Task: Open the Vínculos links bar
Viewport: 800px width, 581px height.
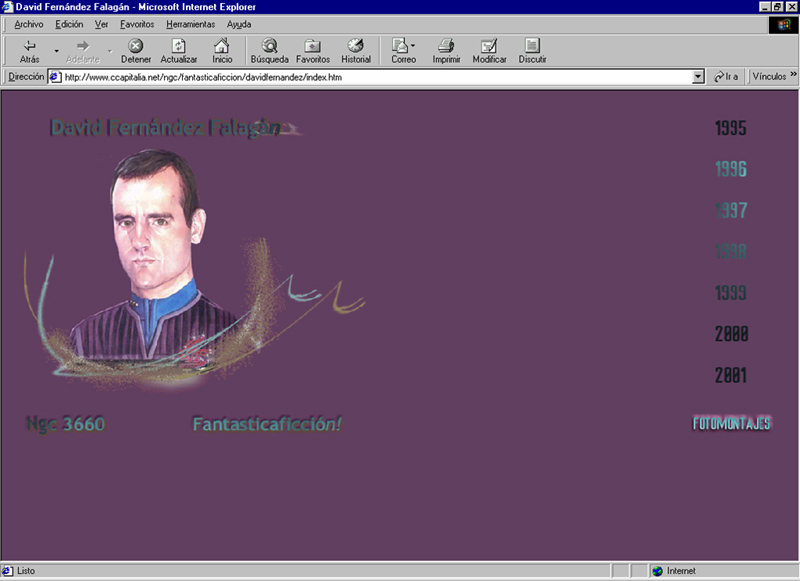Action: click(769, 77)
